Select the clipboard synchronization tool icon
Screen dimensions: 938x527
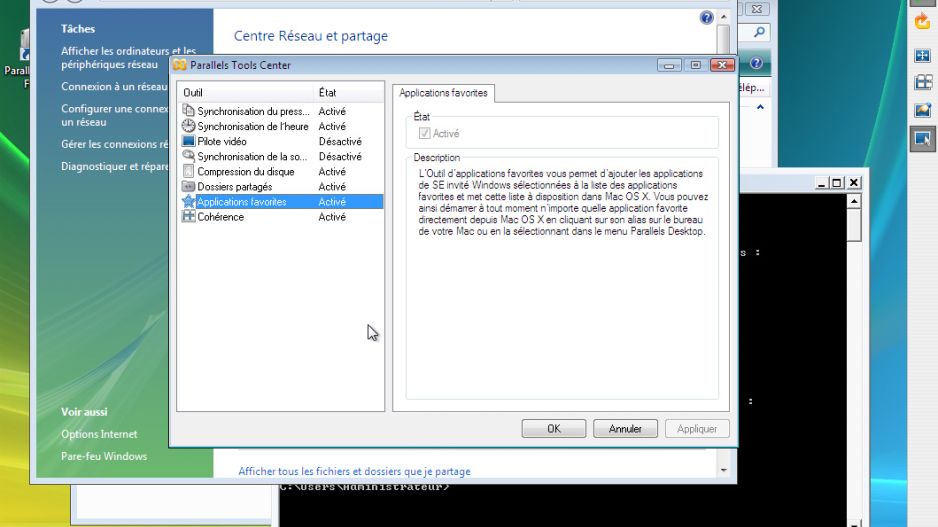pos(188,111)
